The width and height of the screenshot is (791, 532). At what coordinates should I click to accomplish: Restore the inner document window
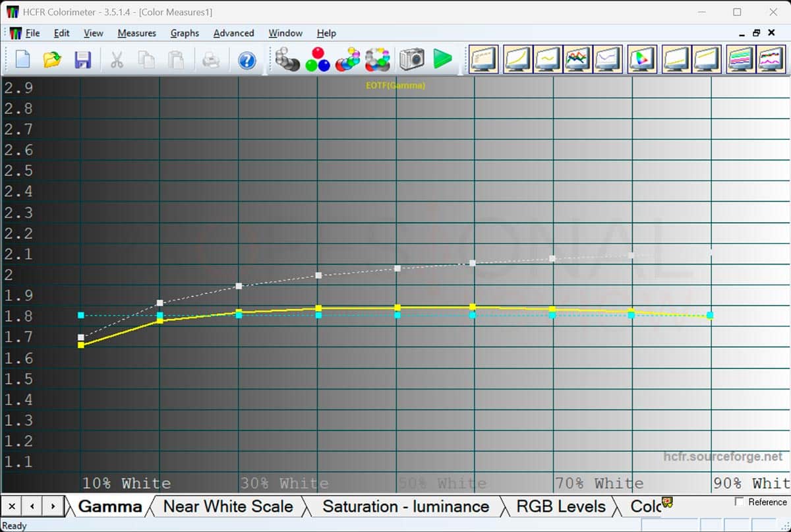(x=757, y=33)
